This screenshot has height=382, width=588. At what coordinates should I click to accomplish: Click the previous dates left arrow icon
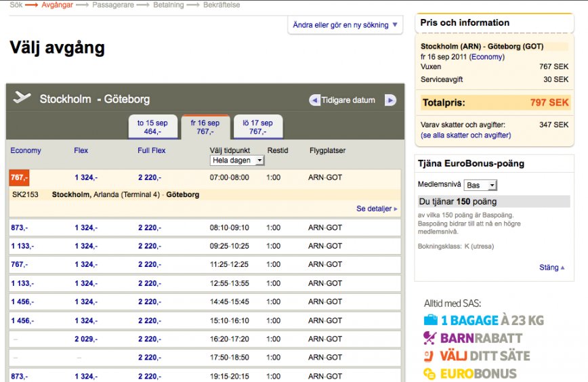point(314,100)
